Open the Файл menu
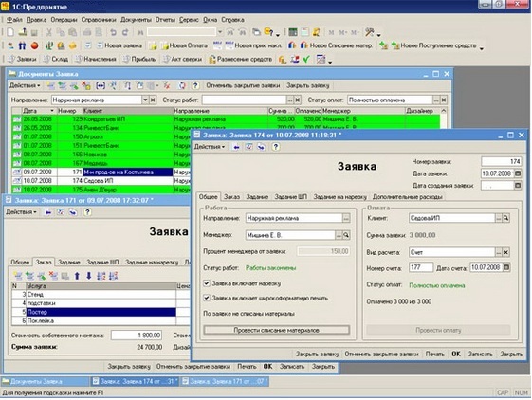 click(14, 20)
